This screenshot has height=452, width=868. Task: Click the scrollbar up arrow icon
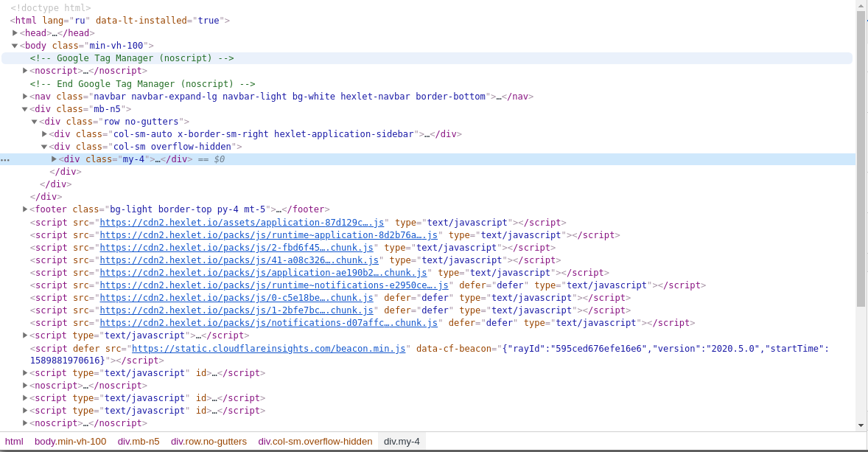[x=862, y=6]
